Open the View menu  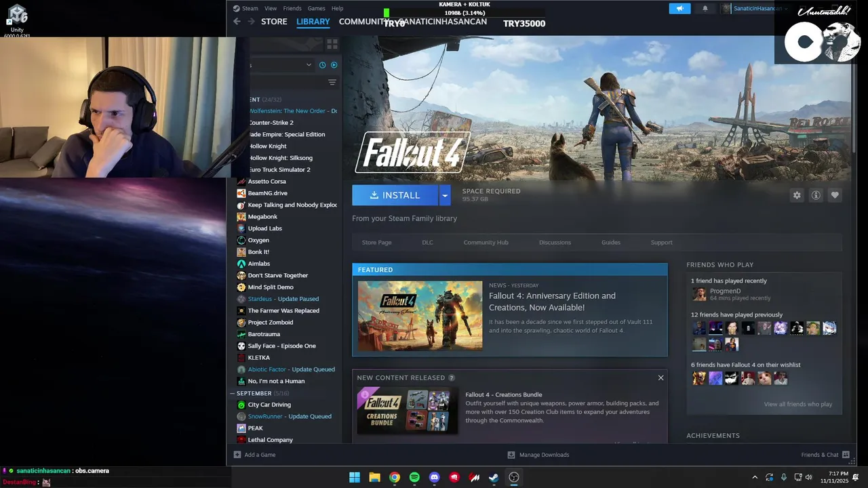pyautogui.click(x=271, y=8)
